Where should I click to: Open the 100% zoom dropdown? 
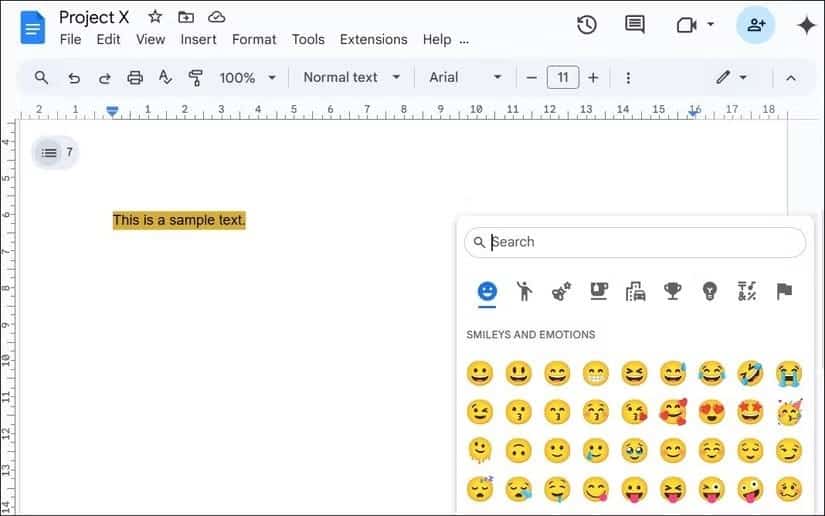(247, 78)
